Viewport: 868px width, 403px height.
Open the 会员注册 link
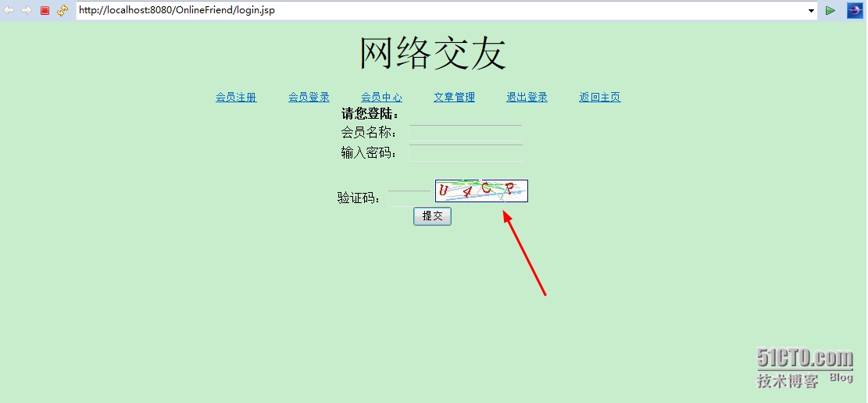click(x=237, y=98)
